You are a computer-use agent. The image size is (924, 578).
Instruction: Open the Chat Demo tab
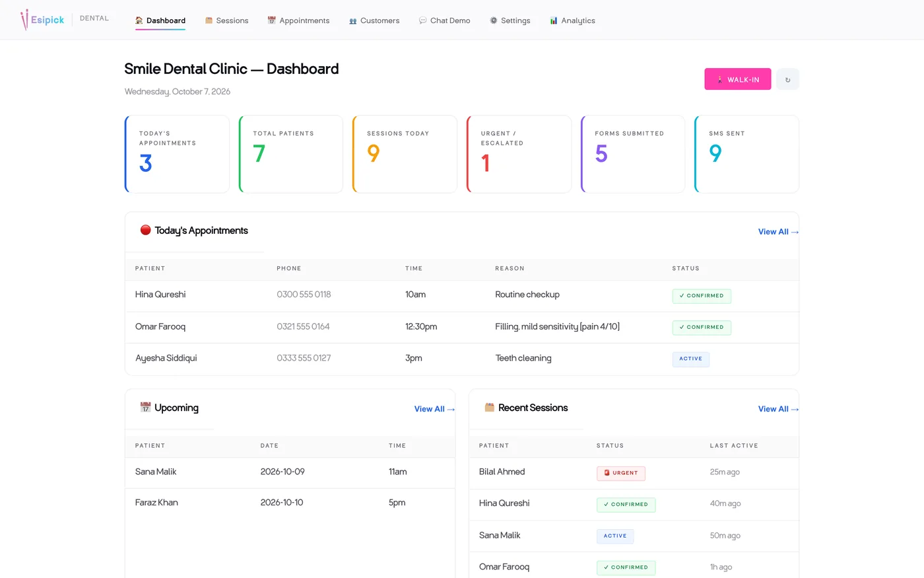[x=445, y=20]
